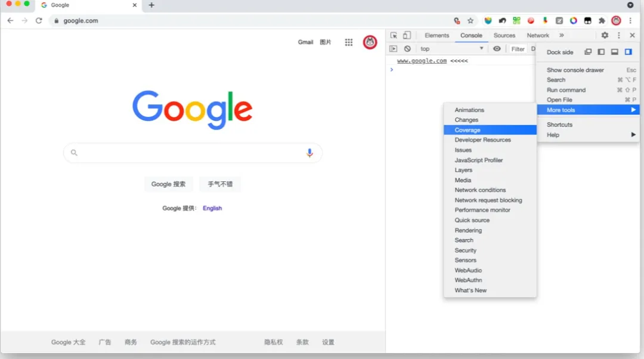
Task: Click the browser forward arrow
Action: (x=24, y=20)
